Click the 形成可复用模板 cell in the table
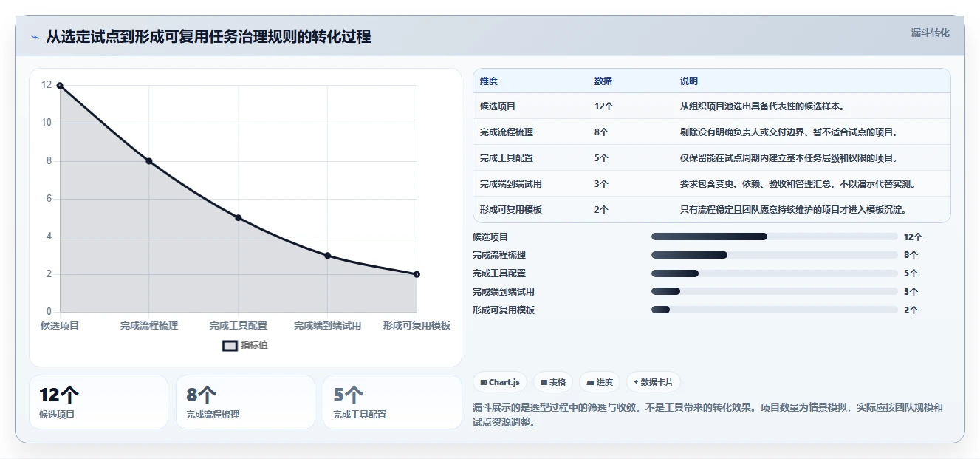Image resolution: width=980 pixels, height=459 pixels. [x=511, y=210]
